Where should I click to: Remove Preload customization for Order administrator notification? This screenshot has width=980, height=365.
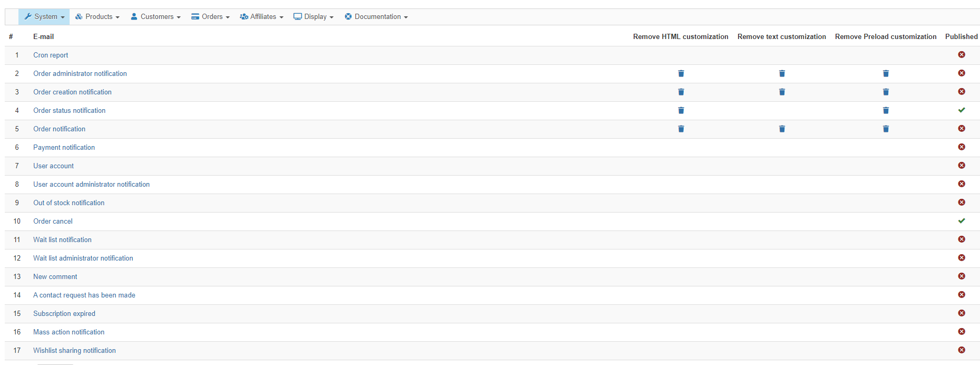coord(886,74)
